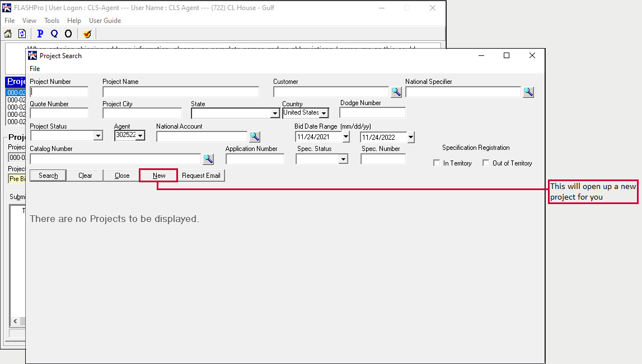Open the Catalog Number lookup magnifier
The height and width of the screenshot is (364, 642).
click(208, 159)
